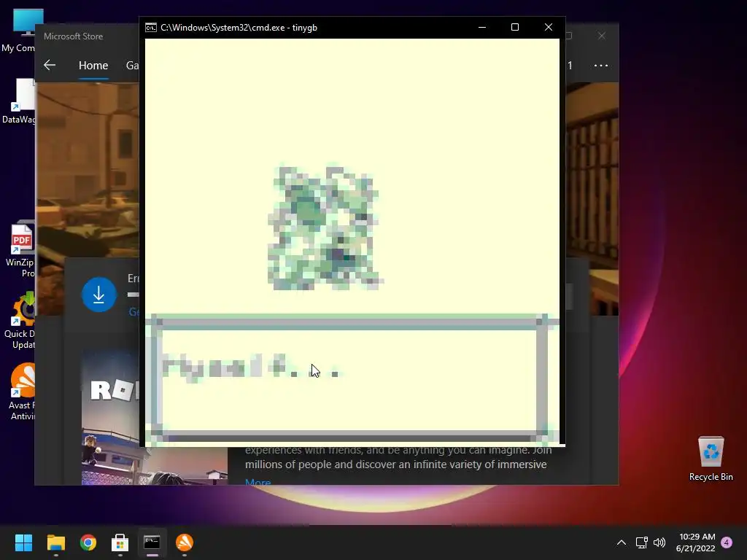Viewport: 747px width, 560px height.
Task: Open the clock showing 10:29 AM
Action: click(695, 542)
